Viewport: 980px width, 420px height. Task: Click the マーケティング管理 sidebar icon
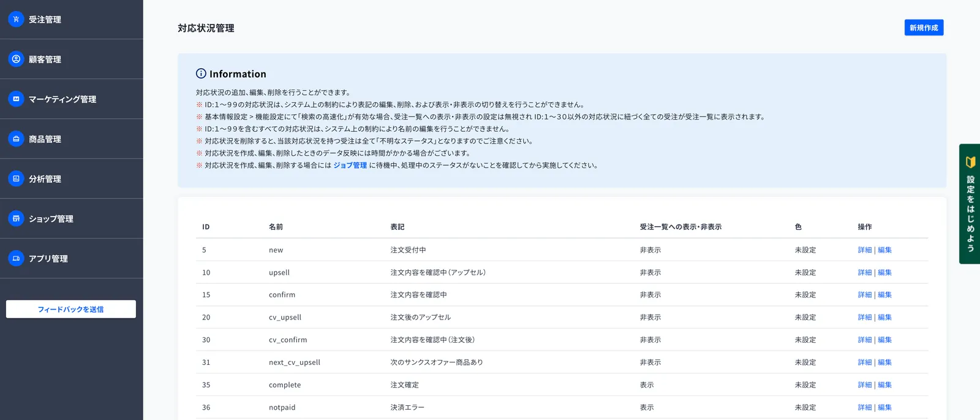pos(16,99)
